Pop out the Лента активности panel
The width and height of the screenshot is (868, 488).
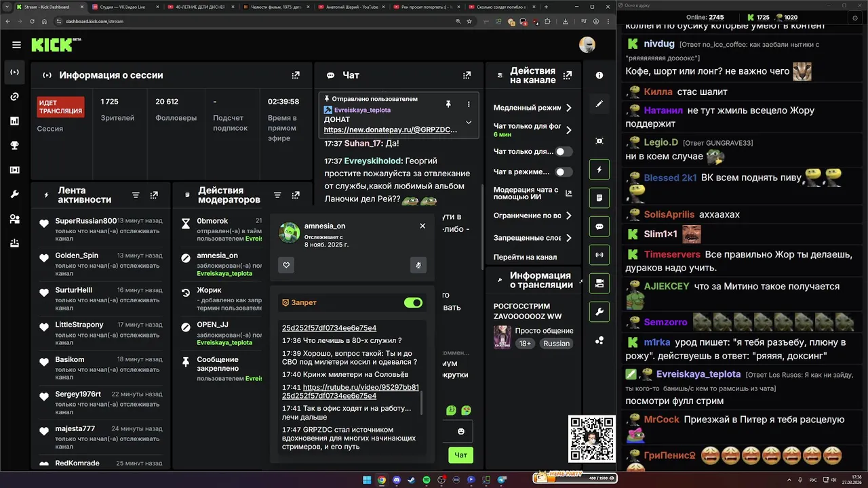(x=154, y=195)
